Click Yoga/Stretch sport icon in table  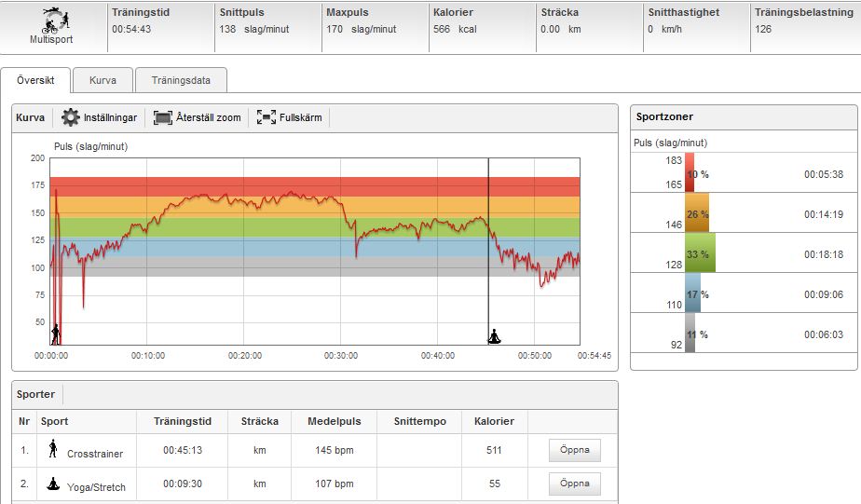click(53, 484)
